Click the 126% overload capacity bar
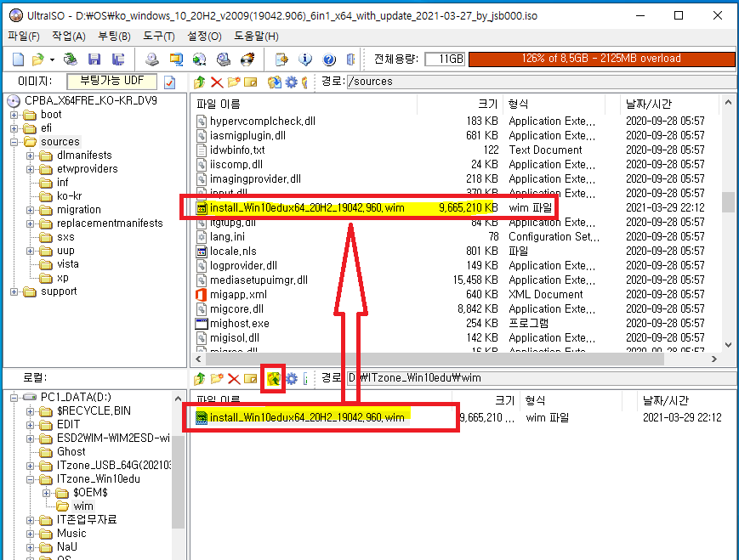Image resolution: width=739 pixels, height=560 pixels. click(602, 59)
